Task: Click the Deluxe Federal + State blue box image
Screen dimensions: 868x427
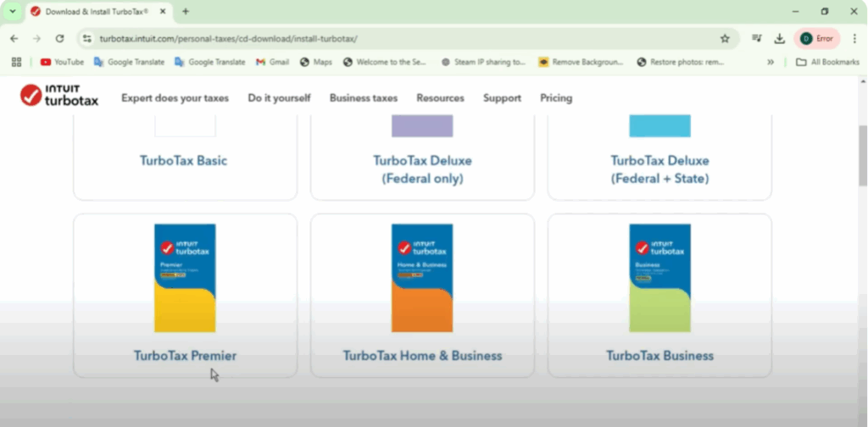Action: point(659,125)
